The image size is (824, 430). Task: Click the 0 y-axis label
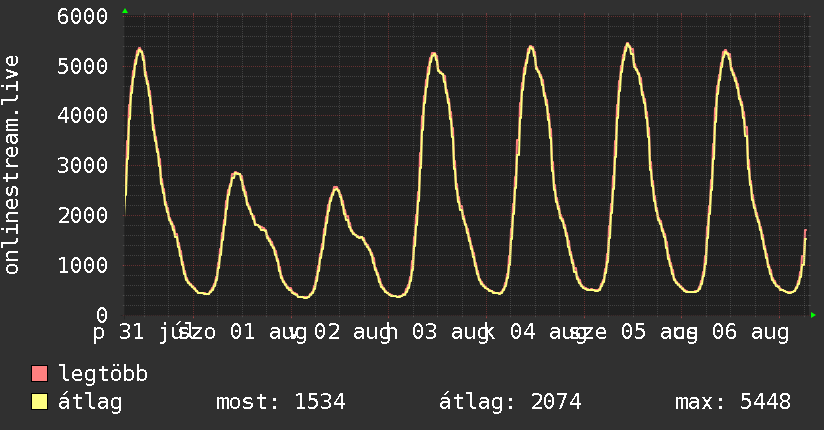pos(102,315)
